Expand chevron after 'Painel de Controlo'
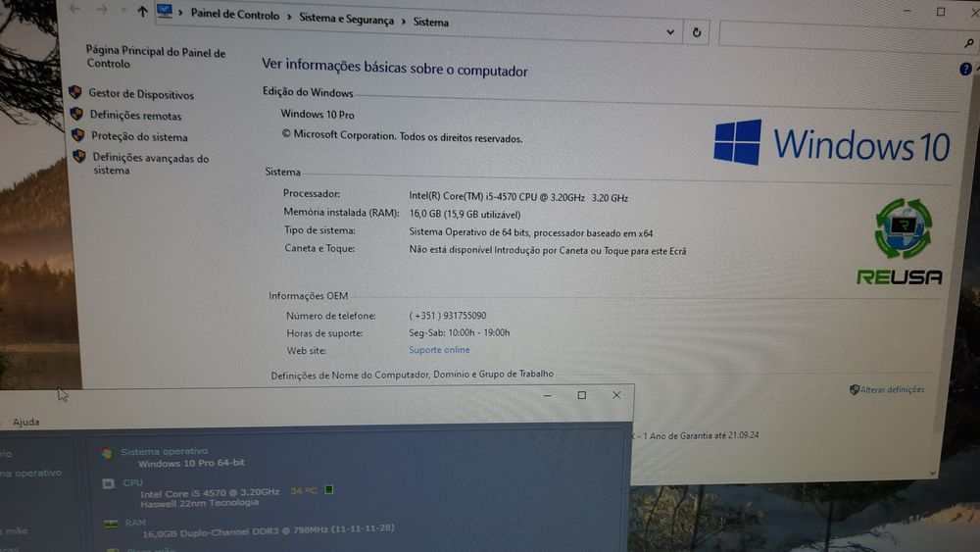 point(289,17)
